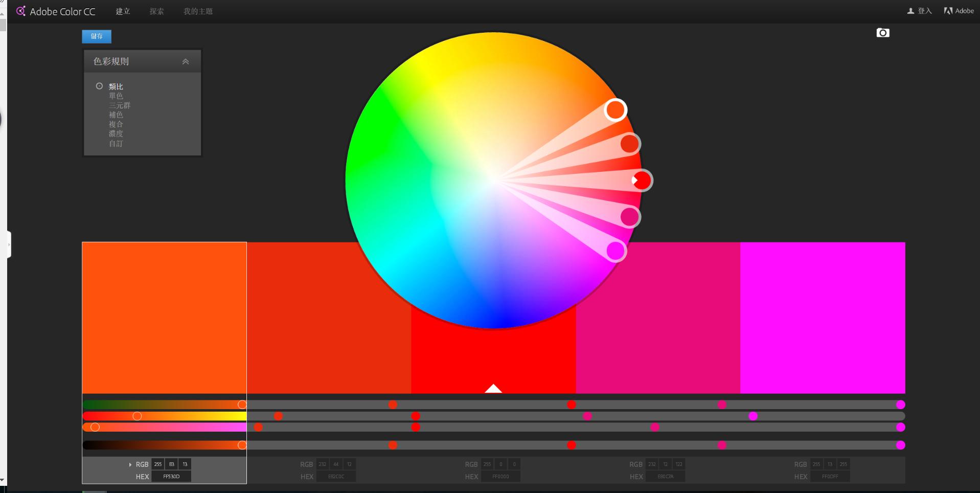Click the page scrollbar's down arrow at left edge
Image resolution: width=980 pixels, height=493 pixels.
click(x=3, y=480)
